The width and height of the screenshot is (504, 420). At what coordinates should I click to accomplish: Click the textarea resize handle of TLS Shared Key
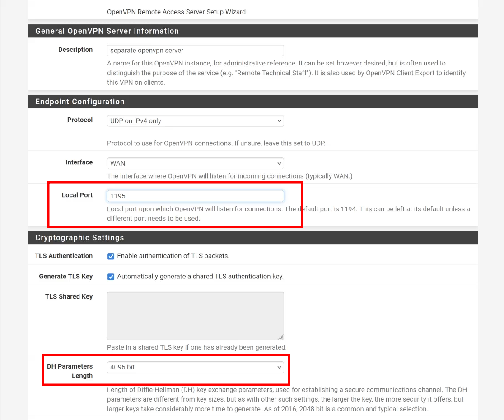click(280, 337)
